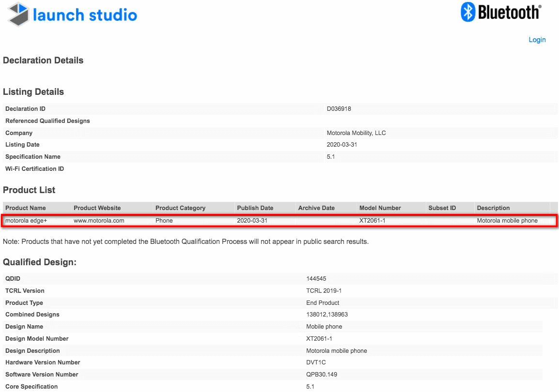Click the 'Listing Details' heading
The image size is (559, 392).
(x=33, y=92)
